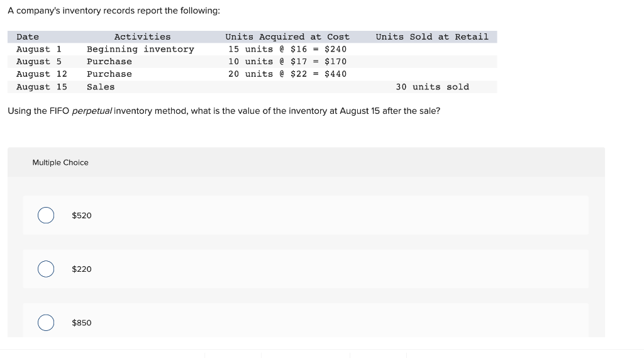The height and width of the screenshot is (358, 644).
Task: Click the 'August 1' date cell
Action: click(x=39, y=49)
